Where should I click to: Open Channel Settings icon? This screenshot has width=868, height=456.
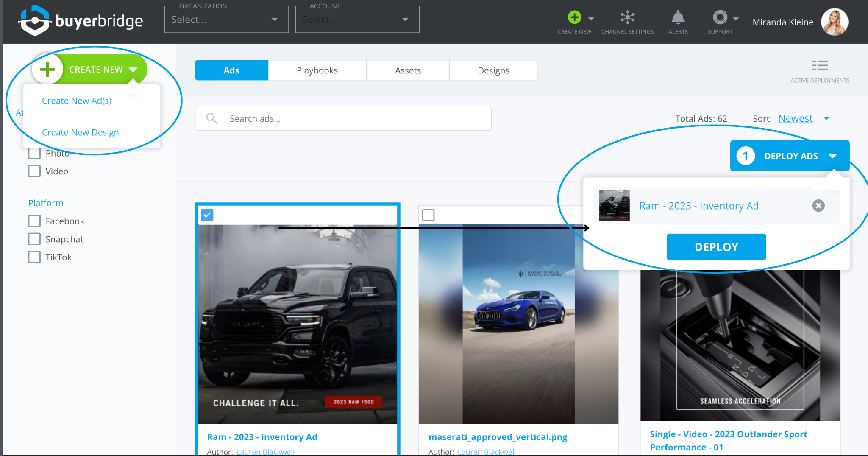click(627, 17)
